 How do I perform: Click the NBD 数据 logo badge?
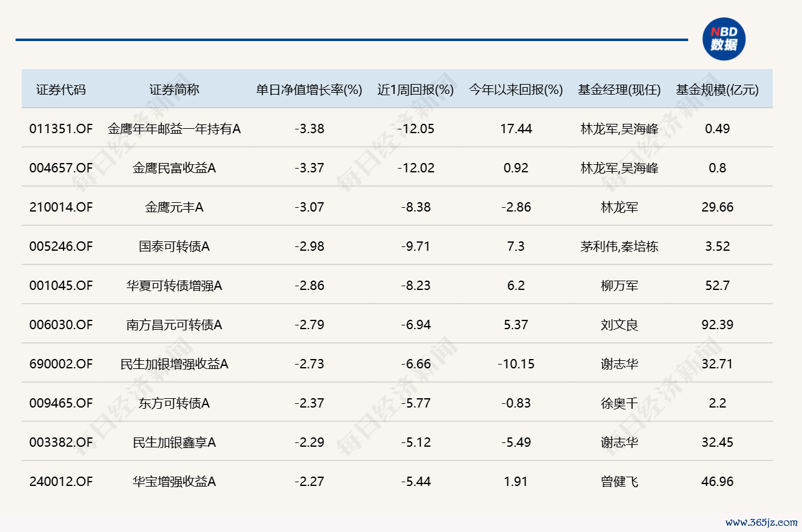(724, 39)
